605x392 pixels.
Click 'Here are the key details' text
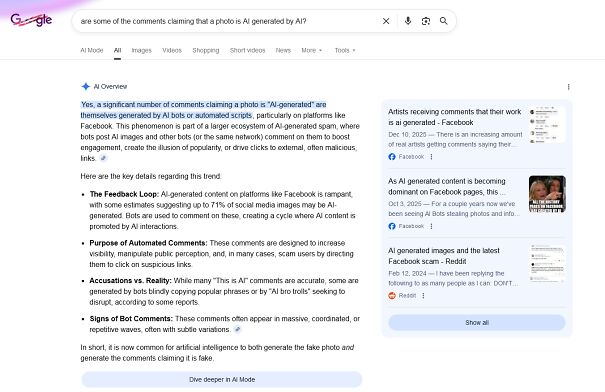(151, 176)
